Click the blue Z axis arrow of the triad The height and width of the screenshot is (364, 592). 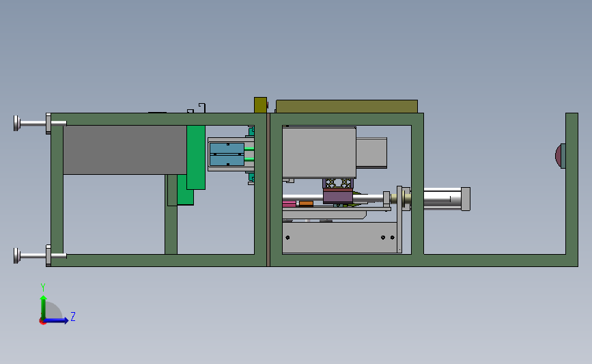coord(57,320)
